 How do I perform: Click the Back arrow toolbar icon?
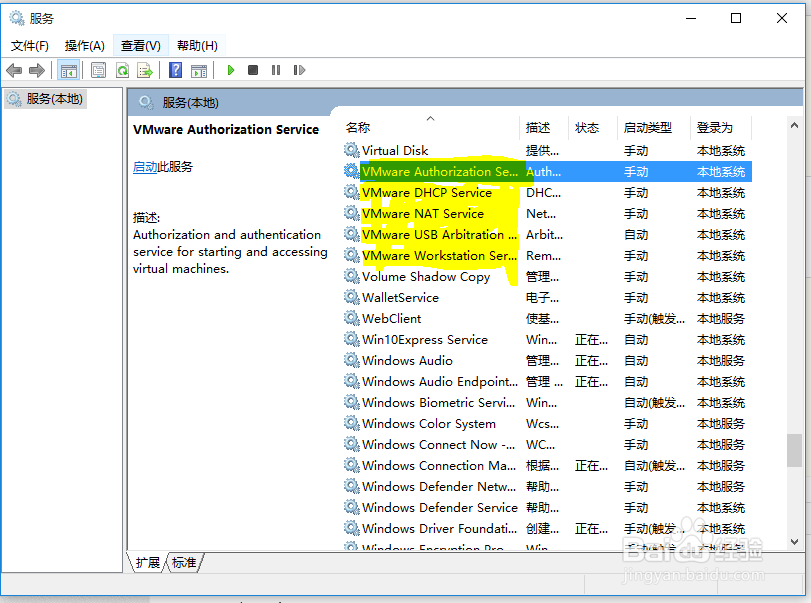(14, 70)
